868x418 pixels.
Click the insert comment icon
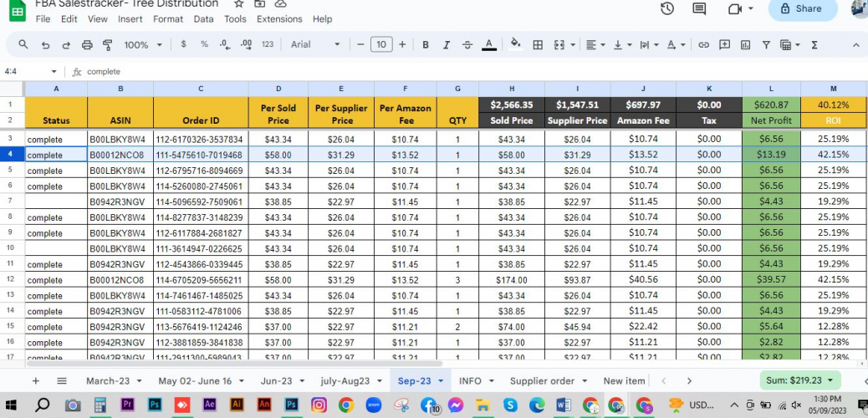click(x=724, y=45)
